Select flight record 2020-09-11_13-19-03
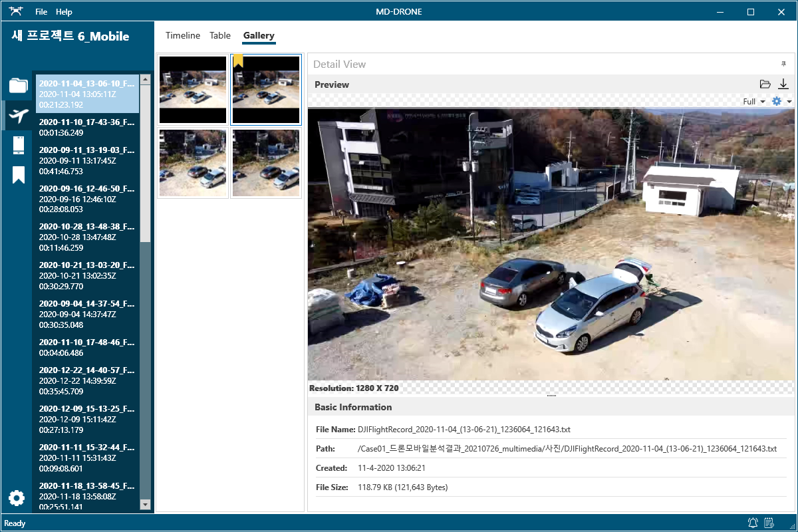This screenshot has height=532, width=798. (87, 160)
